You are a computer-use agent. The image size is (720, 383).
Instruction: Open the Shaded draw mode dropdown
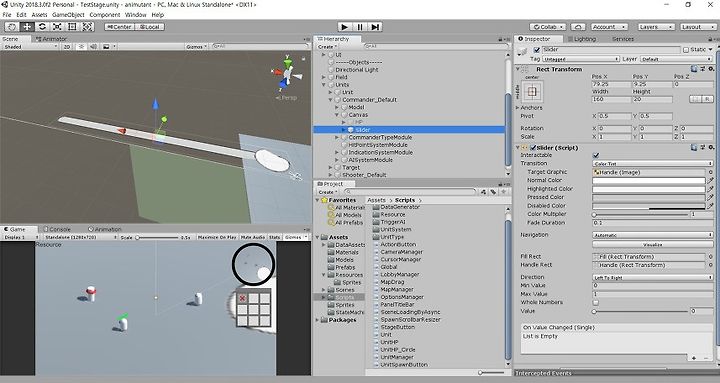(x=30, y=46)
